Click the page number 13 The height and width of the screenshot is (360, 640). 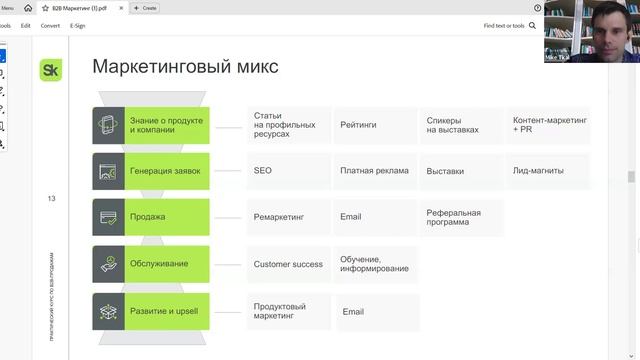(51, 198)
